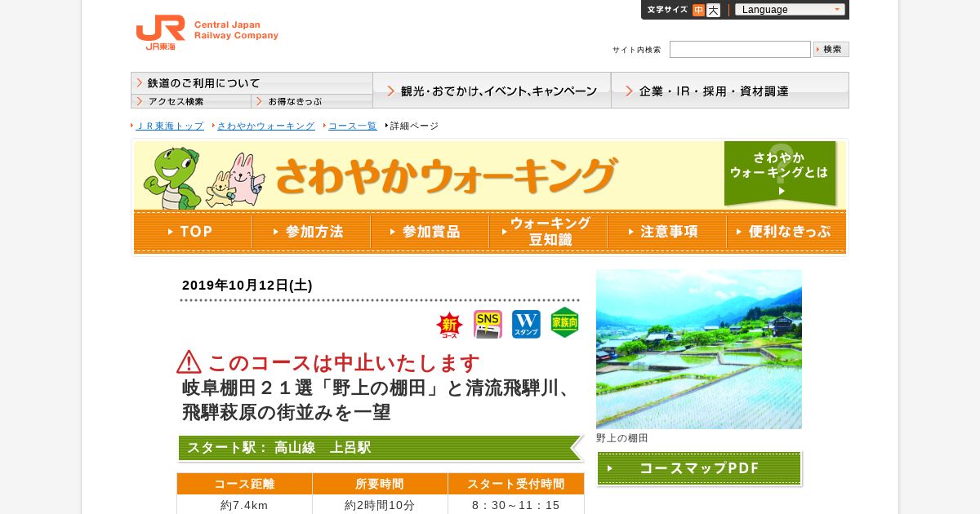Image resolution: width=980 pixels, height=514 pixels.
Task: Click the 文字サイズ label
Action: [667, 10]
